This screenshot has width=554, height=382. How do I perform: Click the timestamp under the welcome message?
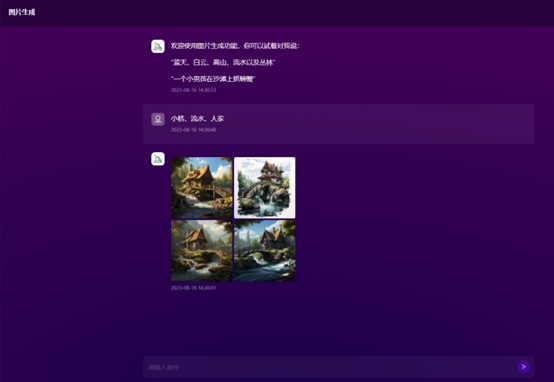tap(193, 90)
